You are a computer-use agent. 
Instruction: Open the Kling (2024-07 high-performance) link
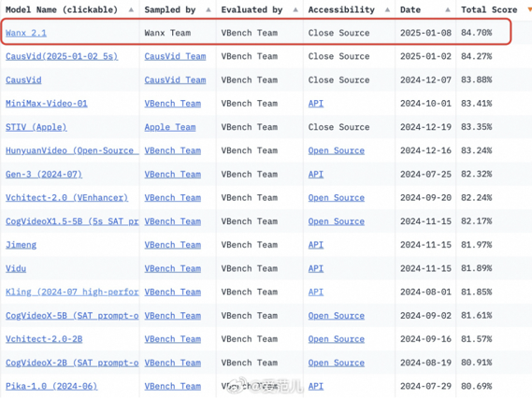(72, 292)
